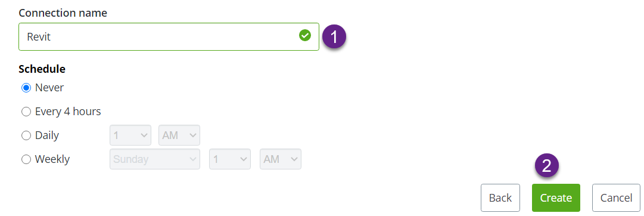
Task: Click the Connection name label
Action: click(63, 13)
